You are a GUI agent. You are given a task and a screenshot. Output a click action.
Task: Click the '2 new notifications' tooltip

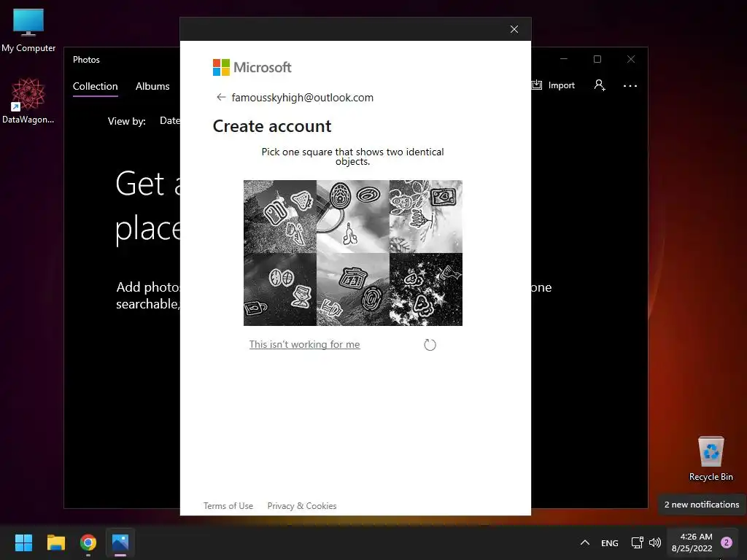click(x=701, y=505)
